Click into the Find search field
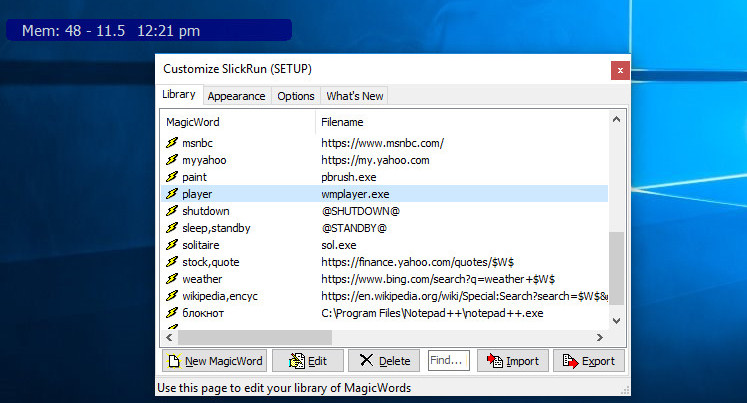This screenshot has width=747, height=403. click(x=448, y=361)
